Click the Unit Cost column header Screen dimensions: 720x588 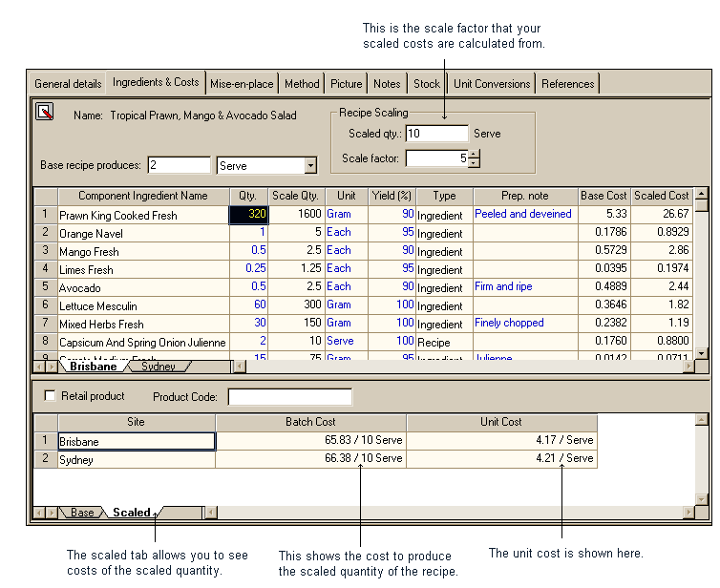(501, 422)
